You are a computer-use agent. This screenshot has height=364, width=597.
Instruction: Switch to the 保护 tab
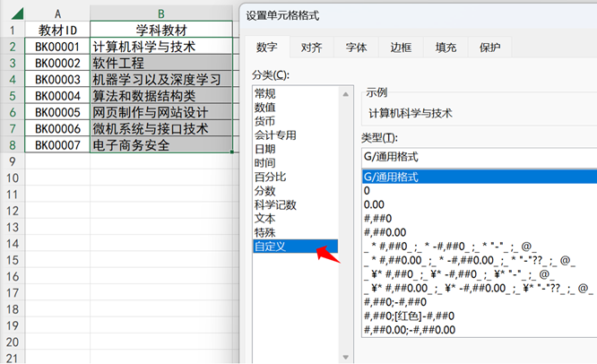(x=489, y=47)
